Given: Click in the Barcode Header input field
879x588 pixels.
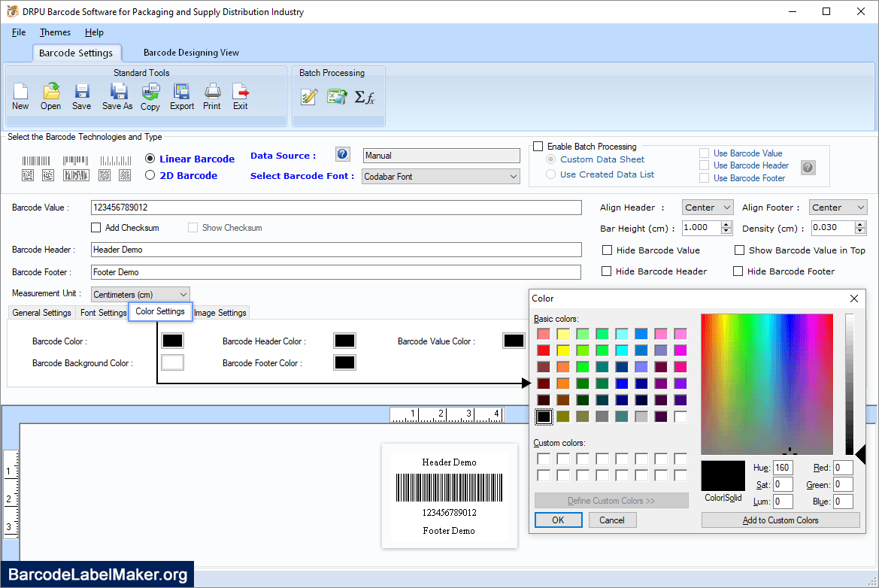Looking at the screenshot, I should point(336,250).
